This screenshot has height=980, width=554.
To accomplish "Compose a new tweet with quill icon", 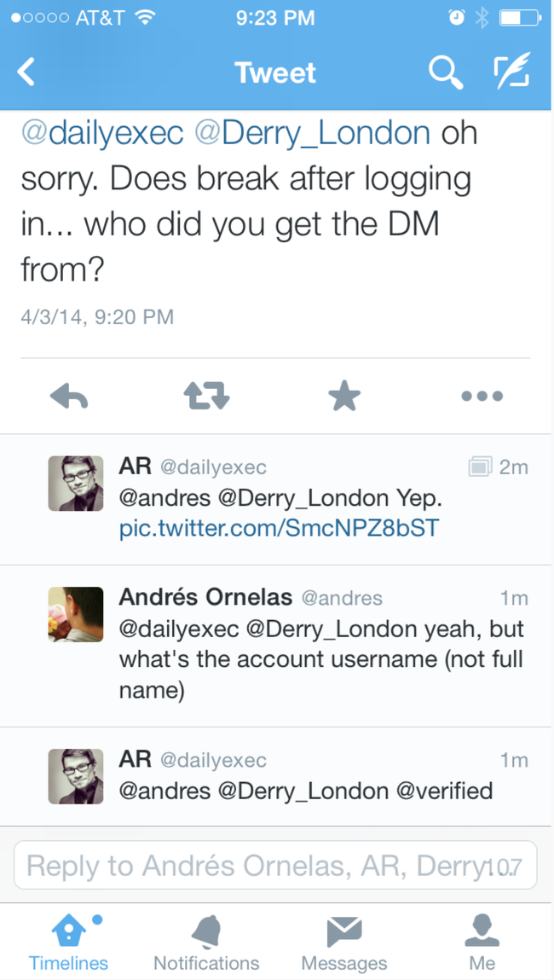I will pos(511,71).
